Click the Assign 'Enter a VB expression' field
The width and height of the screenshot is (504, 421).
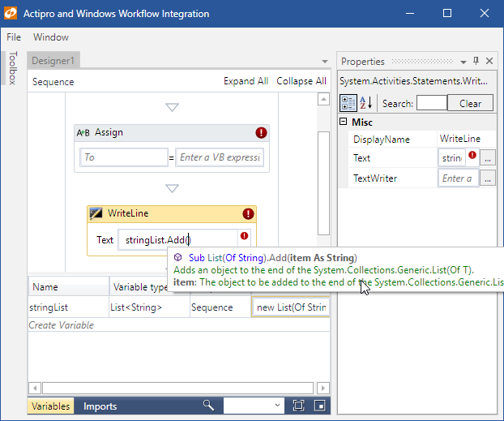pyautogui.click(x=220, y=157)
